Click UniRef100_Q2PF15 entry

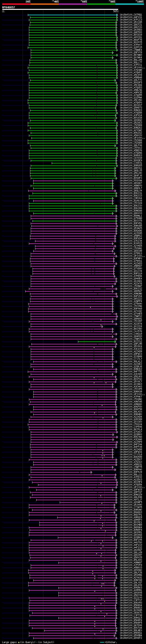click(131, 48)
